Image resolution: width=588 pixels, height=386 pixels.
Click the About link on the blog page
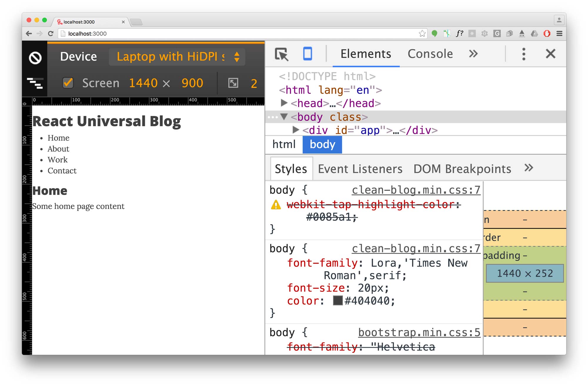[x=58, y=149]
